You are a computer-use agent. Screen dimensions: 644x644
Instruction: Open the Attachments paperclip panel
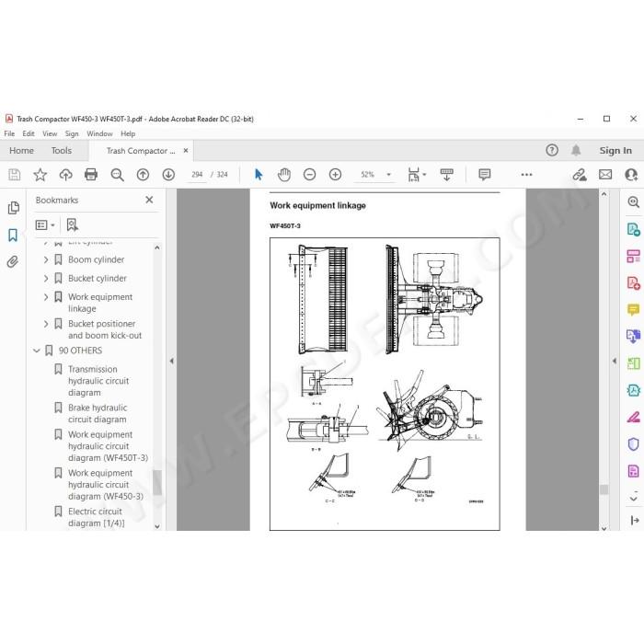pos(13,261)
